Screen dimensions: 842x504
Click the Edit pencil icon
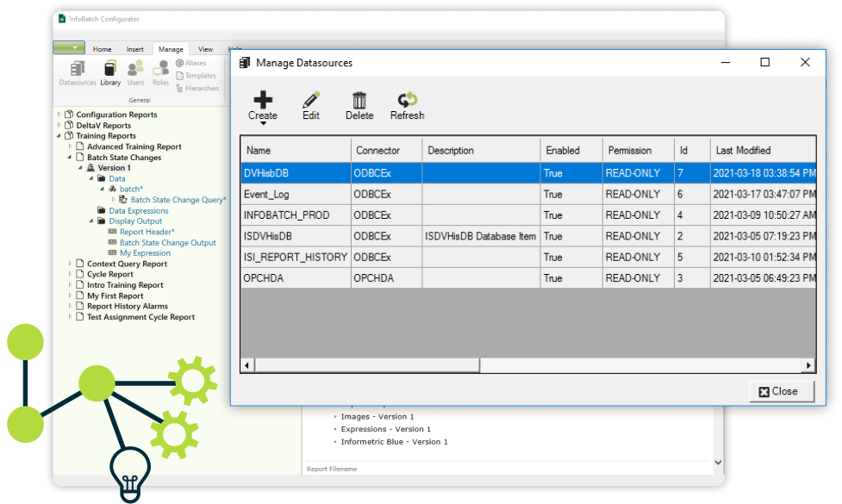311,100
